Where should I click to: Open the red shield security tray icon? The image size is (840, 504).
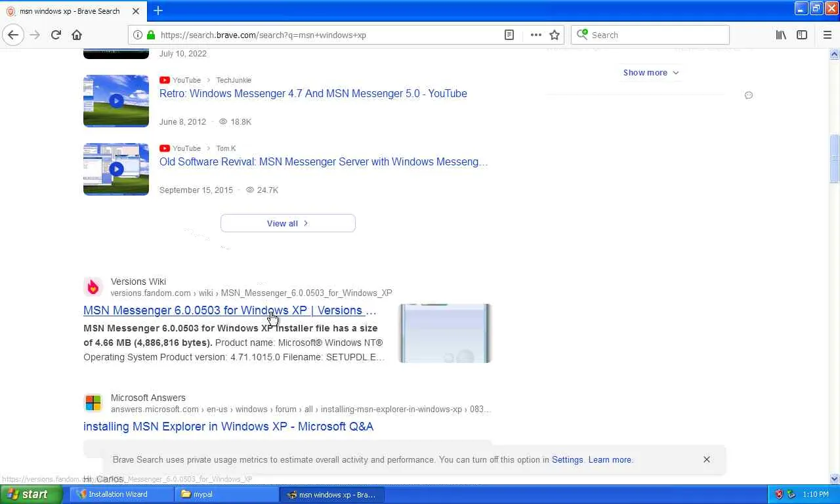(x=779, y=494)
